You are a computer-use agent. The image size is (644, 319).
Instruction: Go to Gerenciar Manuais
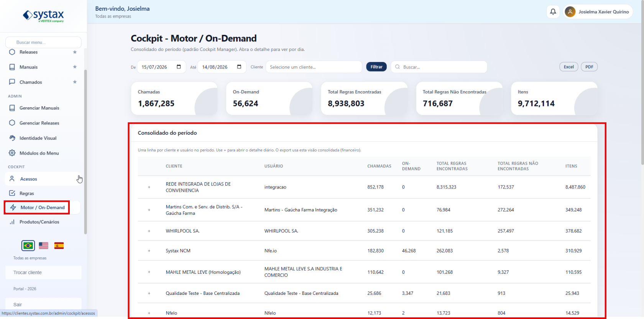point(43,108)
